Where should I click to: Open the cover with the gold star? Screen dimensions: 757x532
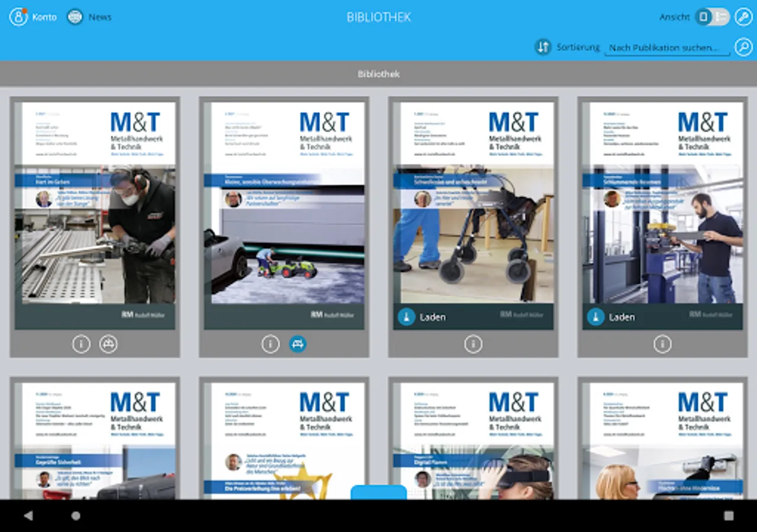coord(284,441)
